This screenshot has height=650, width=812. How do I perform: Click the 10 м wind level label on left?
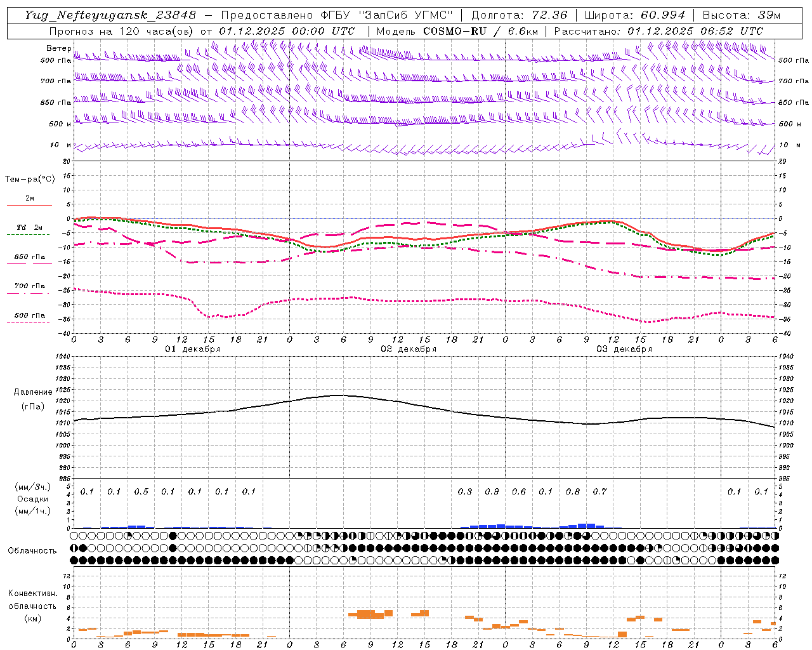point(61,145)
